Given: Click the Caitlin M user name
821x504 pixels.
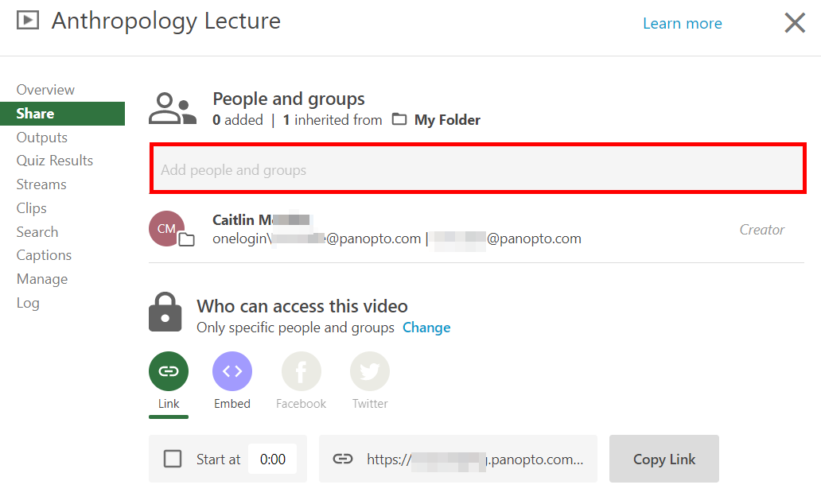Looking at the screenshot, I should pyautogui.click(x=261, y=220).
